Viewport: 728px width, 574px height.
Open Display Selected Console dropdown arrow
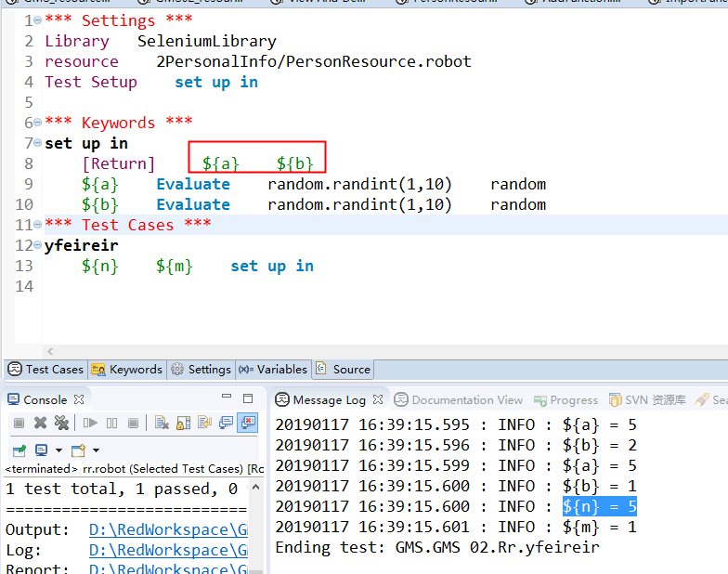click(x=58, y=450)
